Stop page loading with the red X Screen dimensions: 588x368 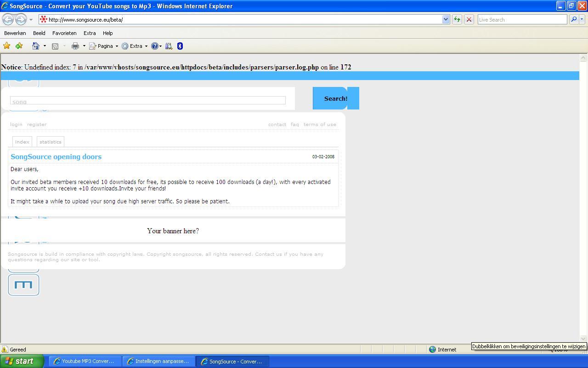click(x=469, y=19)
